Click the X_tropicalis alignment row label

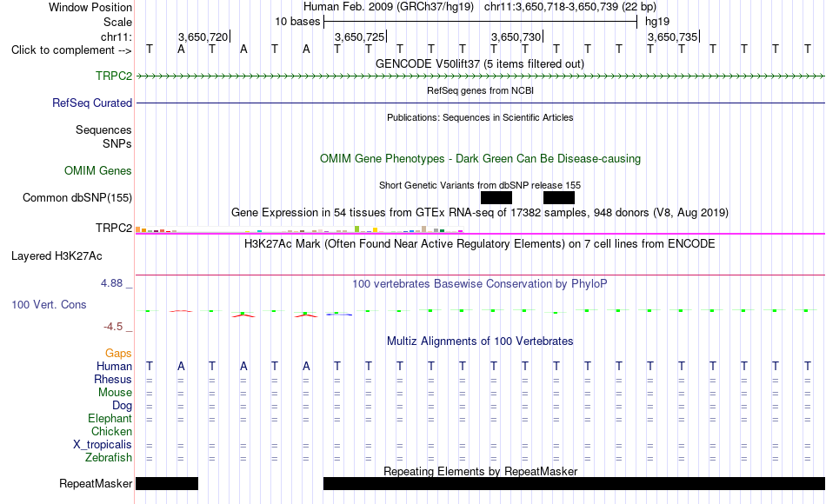(103, 445)
